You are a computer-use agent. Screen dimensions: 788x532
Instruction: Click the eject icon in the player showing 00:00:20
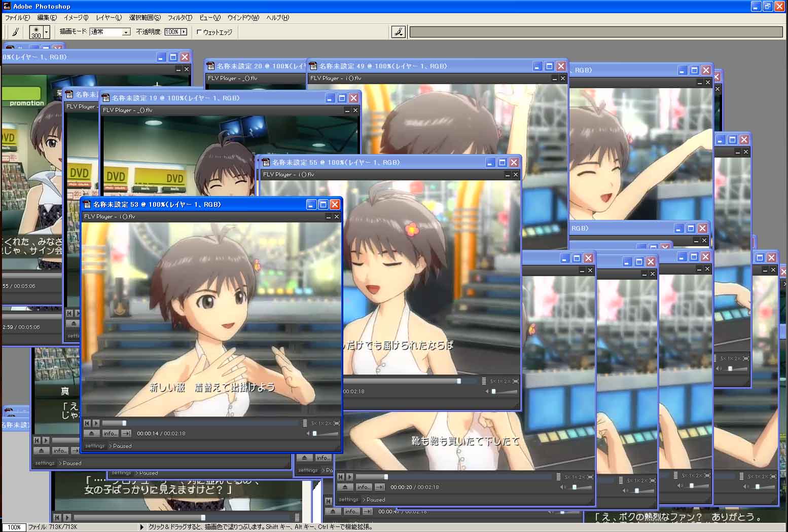(x=345, y=487)
